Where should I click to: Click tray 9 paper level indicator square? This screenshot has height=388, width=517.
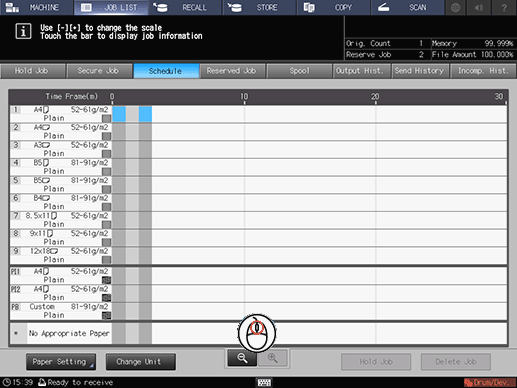coord(106,260)
